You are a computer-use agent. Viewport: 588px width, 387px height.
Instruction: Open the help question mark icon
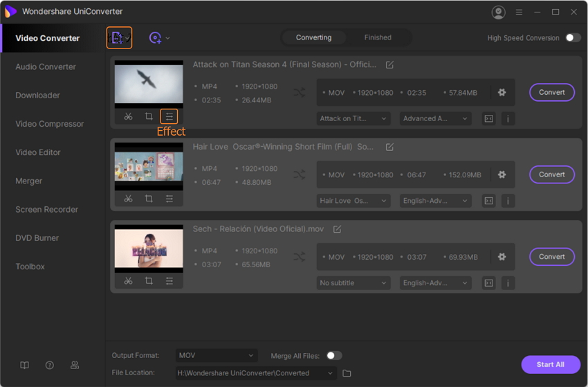pyautogui.click(x=50, y=366)
